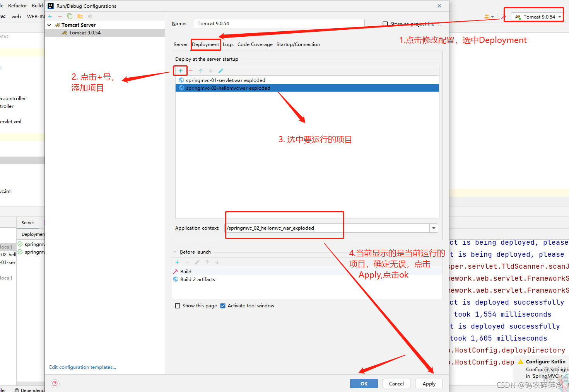The image size is (569, 392).
Task: Select springmvc-01-servlet:war exploded artifact
Action: [307, 80]
